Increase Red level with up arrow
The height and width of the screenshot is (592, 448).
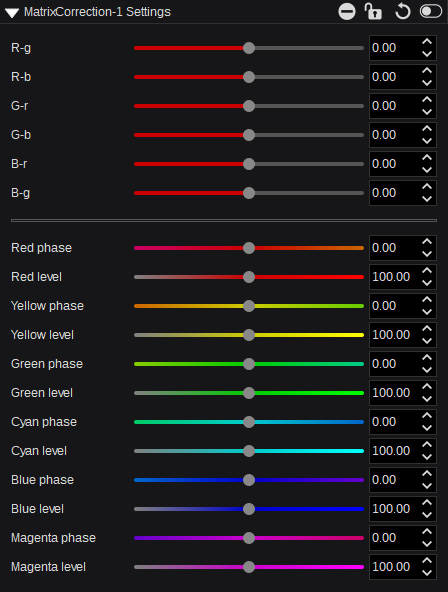pos(427,271)
